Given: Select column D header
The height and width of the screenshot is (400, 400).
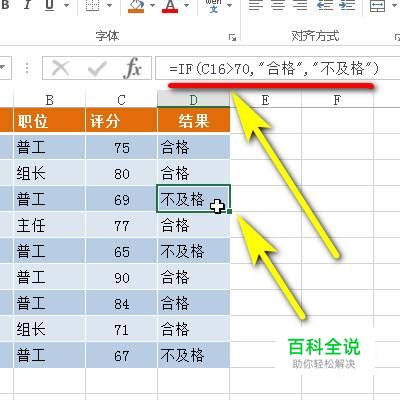Looking at the screenshot, I should click(x=193, y=99).
